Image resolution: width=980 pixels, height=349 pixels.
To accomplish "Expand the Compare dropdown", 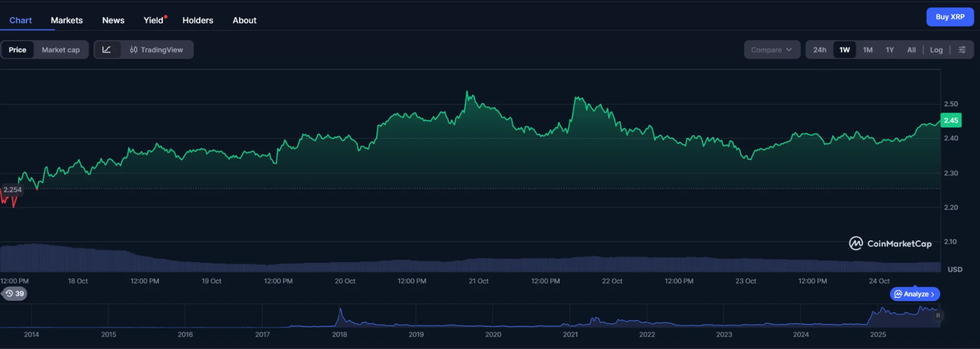I will pyautogui.click(x=771, y=50).
